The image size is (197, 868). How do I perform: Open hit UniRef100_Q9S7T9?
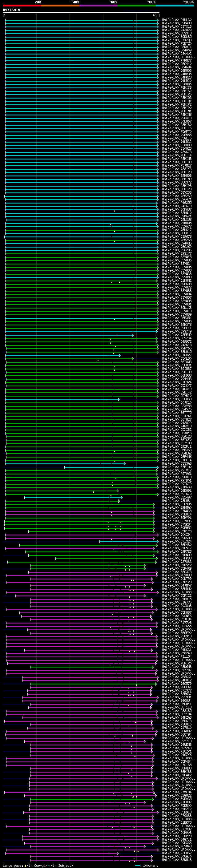pos(177,332)
